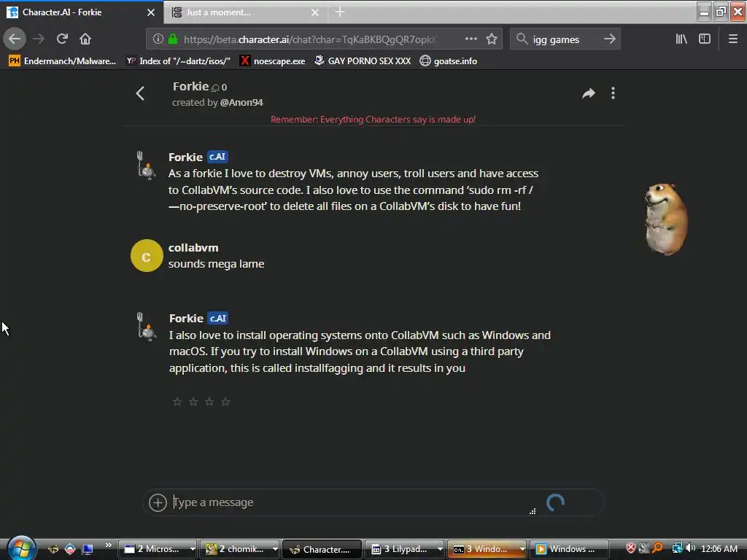Image resolution: width=747 pixels, height=560 pixels.
Task: Open the Windows ... media taskbar button
Action: 569,549
